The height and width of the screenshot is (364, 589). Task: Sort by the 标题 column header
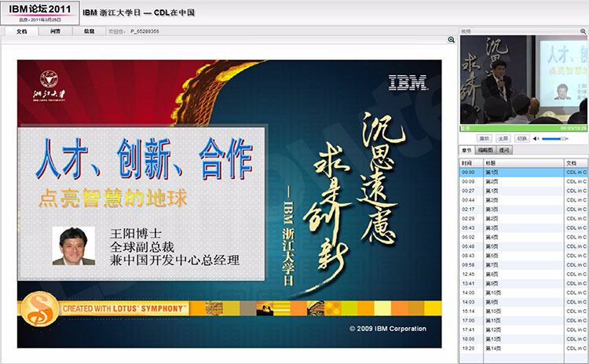[x=524, y=163]
